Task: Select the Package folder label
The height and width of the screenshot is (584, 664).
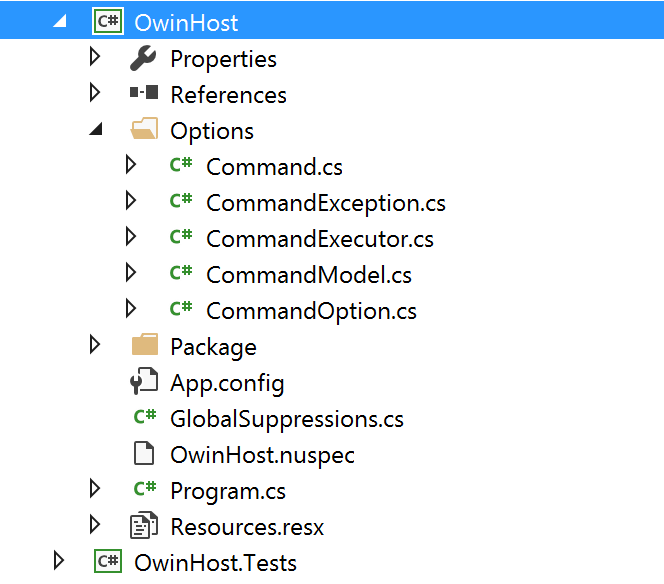Action: click(x=213, y=347)
